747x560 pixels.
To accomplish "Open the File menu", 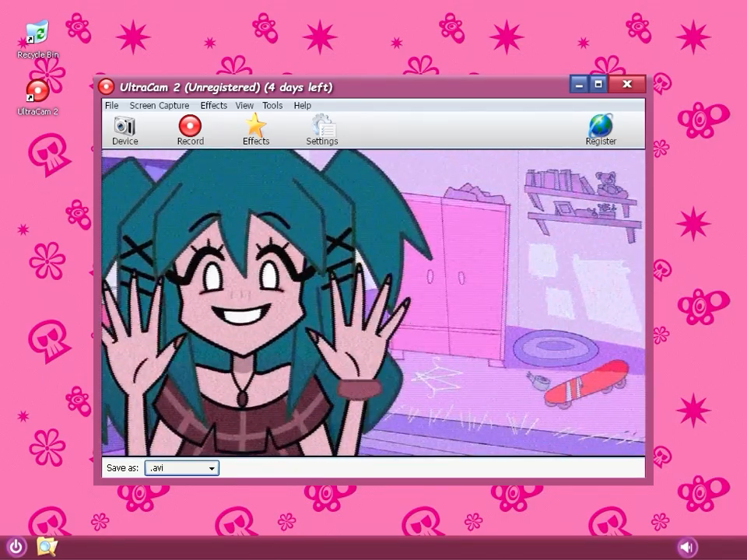I will click(112, 106).
